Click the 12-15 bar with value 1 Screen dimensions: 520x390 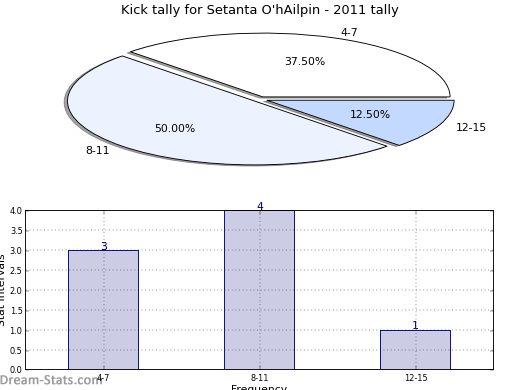pyautogui.click(x=415, y=350)
